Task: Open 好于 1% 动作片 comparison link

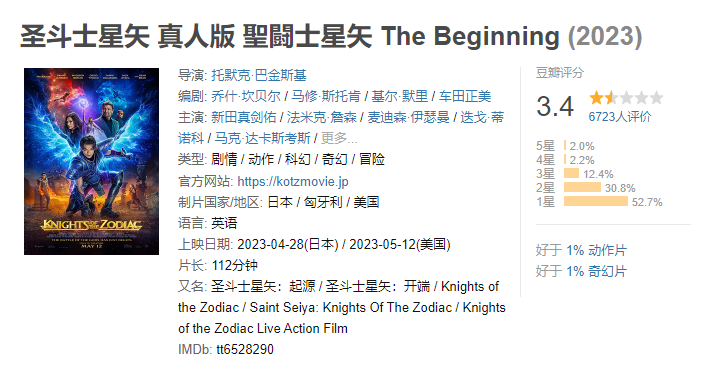Action: click(581, 250)
